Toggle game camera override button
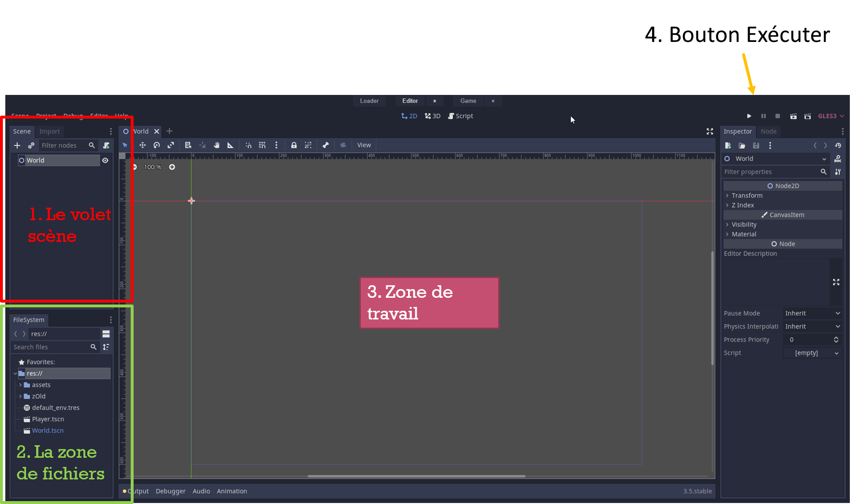This screenshot has width=859, height=504. click(343, 145)
